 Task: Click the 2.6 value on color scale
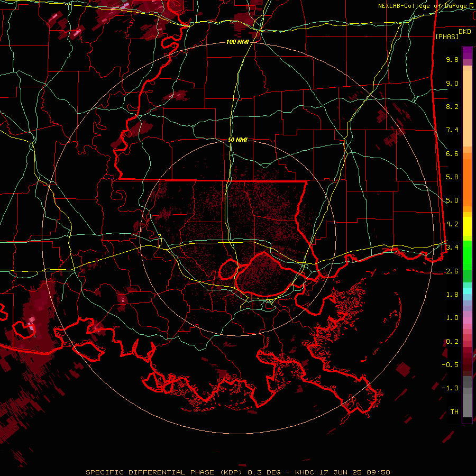pyautogui.click(x=452, y=271)
